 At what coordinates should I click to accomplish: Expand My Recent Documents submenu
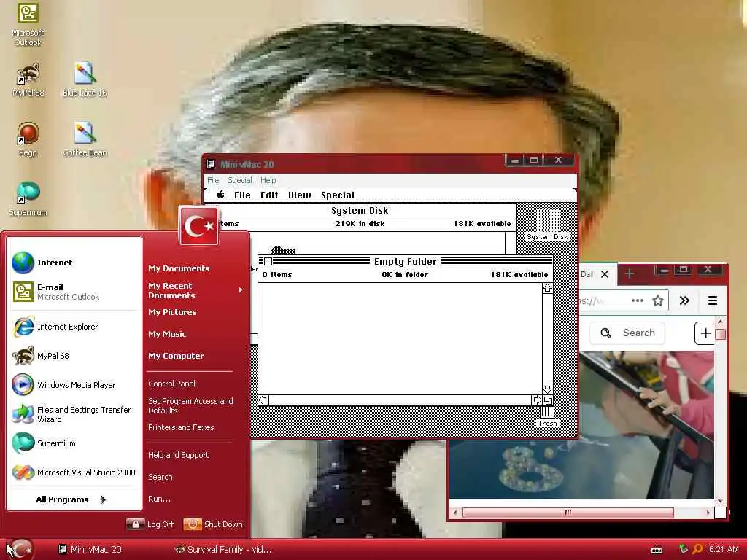[x=195, y=290]
